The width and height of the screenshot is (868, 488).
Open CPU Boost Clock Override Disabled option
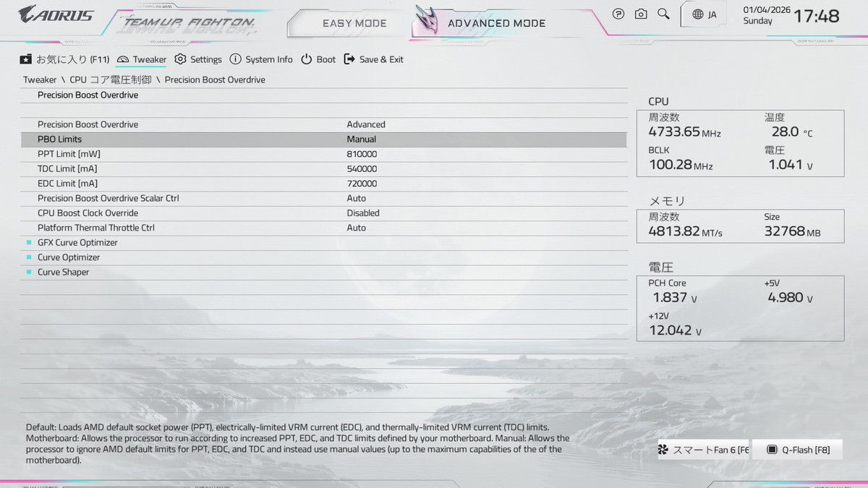click(363, 213)
